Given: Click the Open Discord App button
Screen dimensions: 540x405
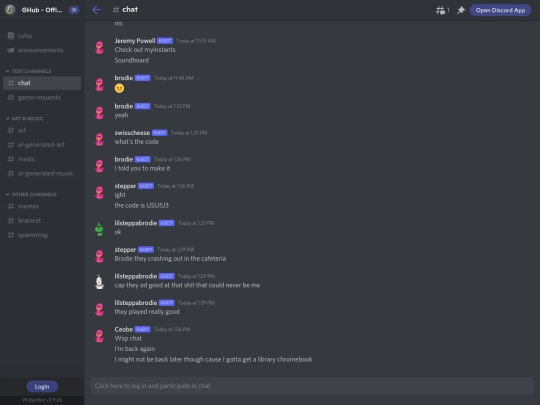Looking at the screenshot, I should tap(500, 10).
